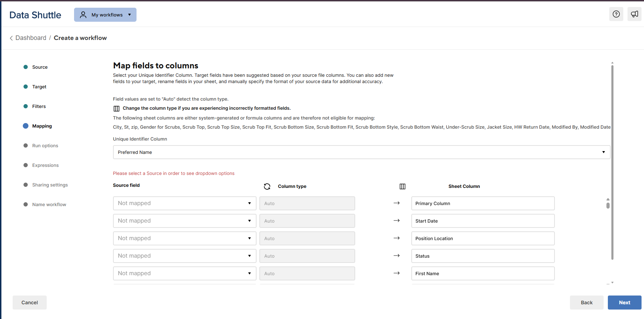The image size is (644, 319).
Task: Return to the Dashboard breadcrumb link
Action: pos(31,38)
